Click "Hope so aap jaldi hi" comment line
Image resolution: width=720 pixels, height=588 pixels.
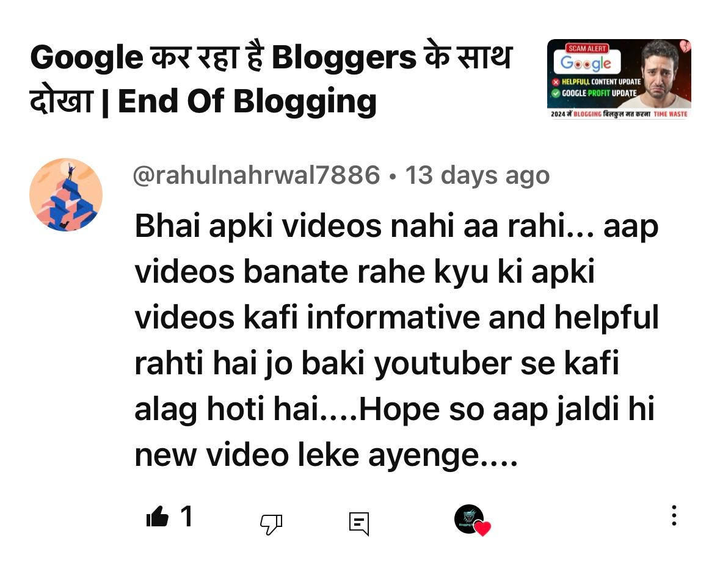coord(506,409)
